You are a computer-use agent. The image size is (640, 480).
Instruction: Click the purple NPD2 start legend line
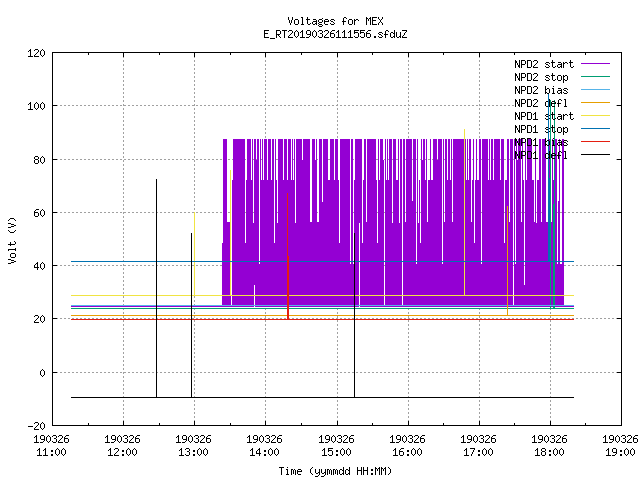(x=595, y=64)
